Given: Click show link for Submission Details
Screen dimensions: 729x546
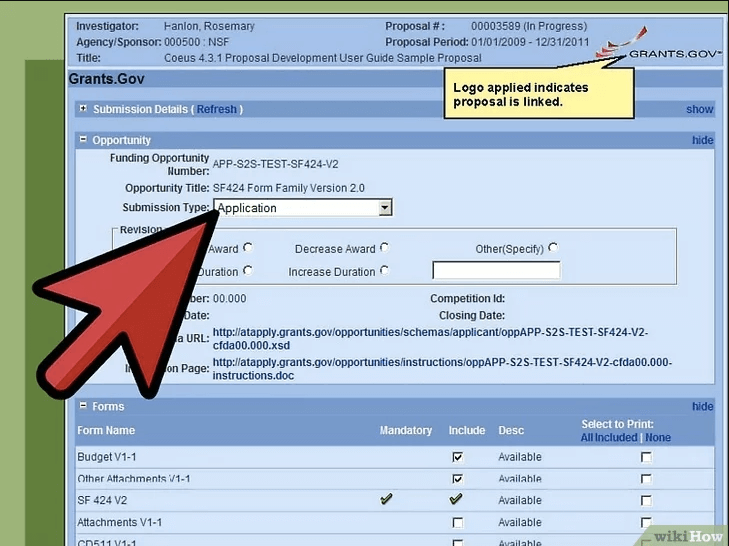Looking at the screenshot, I should point(699,109).
